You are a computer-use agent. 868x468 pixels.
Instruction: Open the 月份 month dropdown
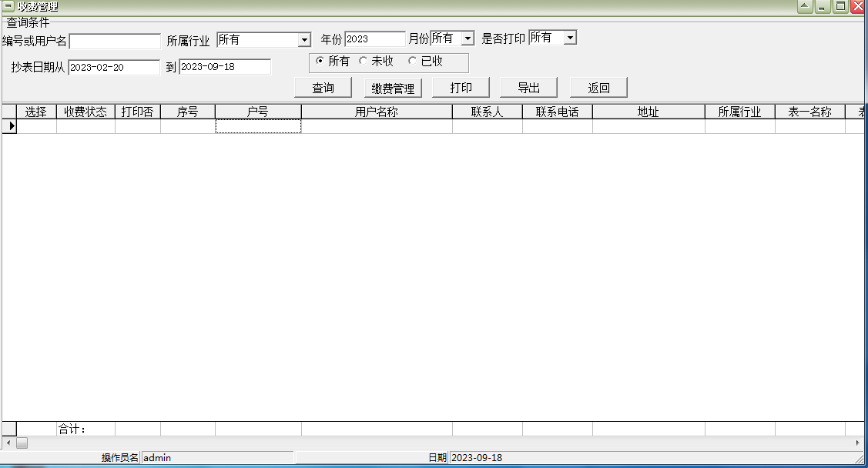click(x=468, y=38)
